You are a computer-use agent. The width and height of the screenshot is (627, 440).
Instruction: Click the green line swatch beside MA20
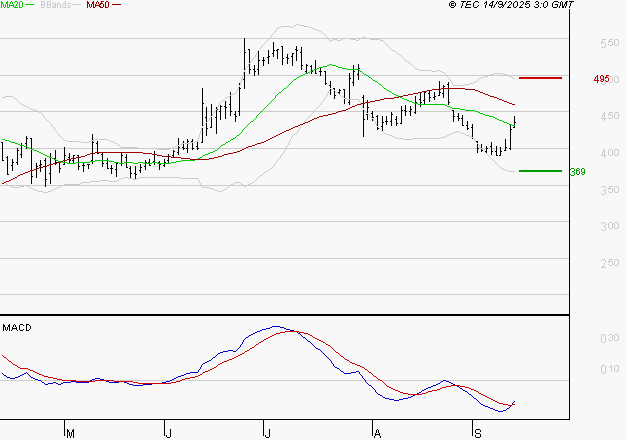click(x=32, y=6)
